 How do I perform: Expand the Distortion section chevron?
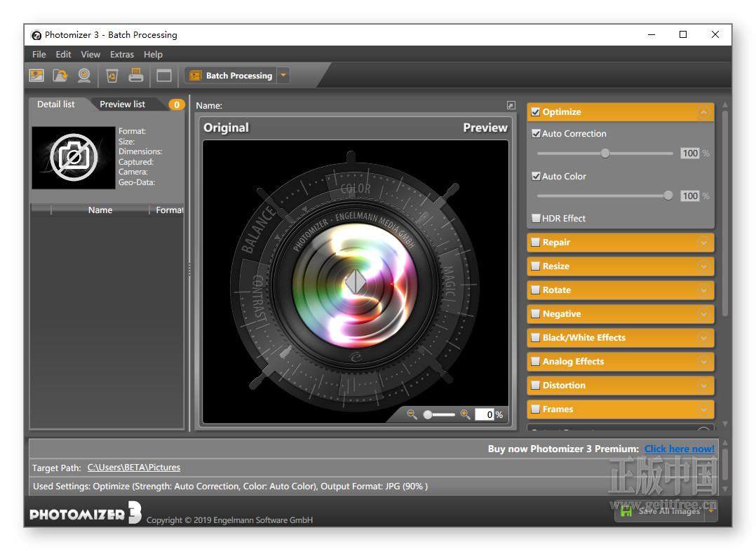703,385
